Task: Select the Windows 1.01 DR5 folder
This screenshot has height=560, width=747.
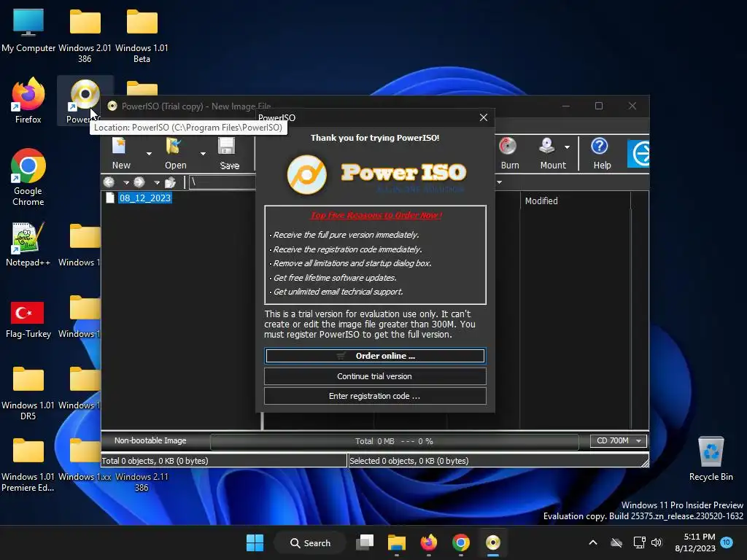Action: pos(28,393)
